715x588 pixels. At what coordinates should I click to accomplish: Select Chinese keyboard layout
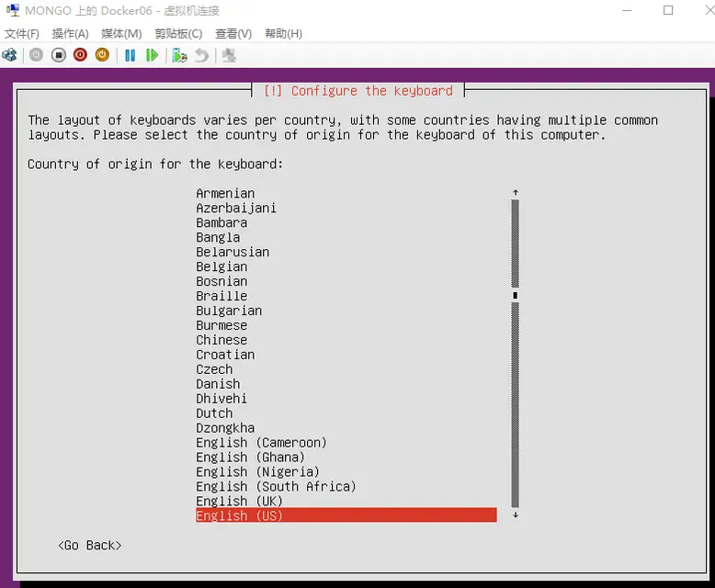pos(221,340)
